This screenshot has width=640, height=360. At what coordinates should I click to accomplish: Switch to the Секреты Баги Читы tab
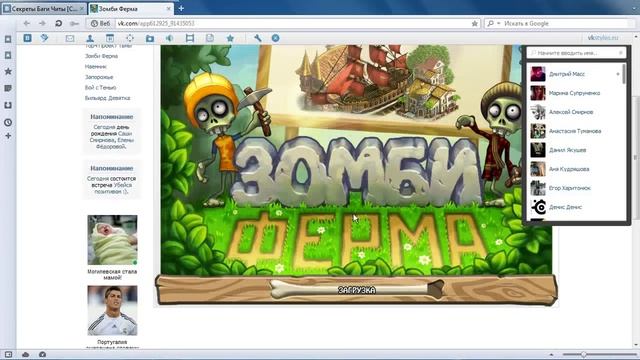coord(43,9)
